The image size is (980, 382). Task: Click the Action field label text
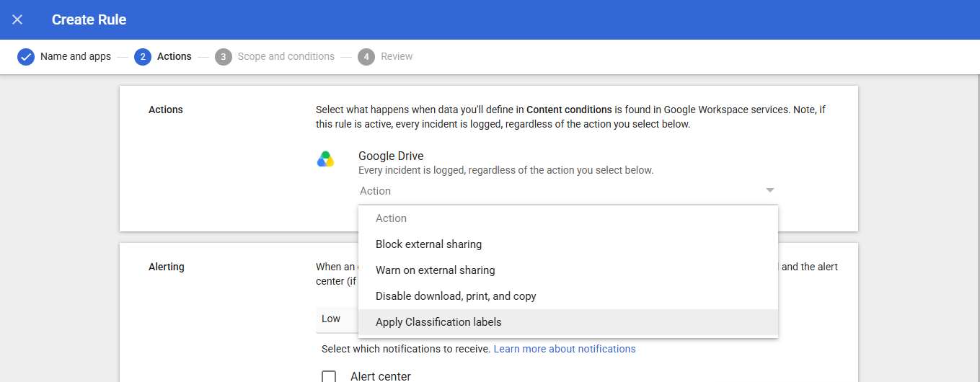point(376,191)
